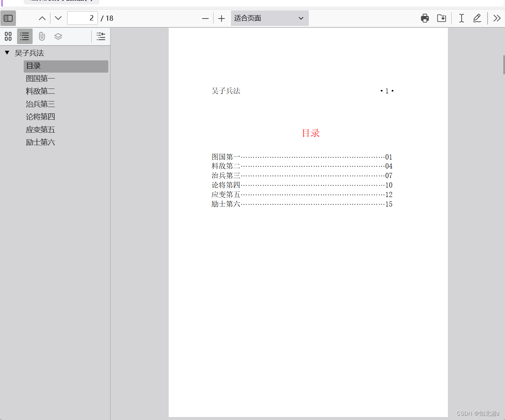Zoom out with the minus button
The image size is (505, 420).
(205, 19)
